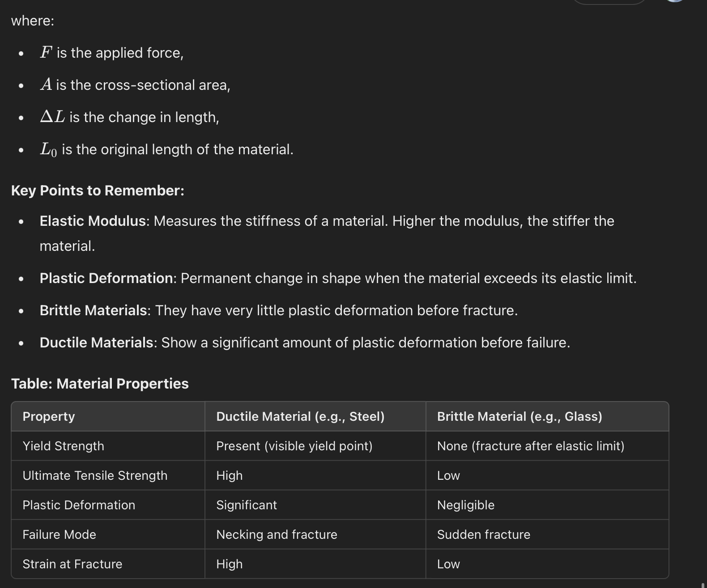Click the 'Strain at Fracture' row label
The height and width of the screenshot is (588, 707).
(x=72, y=564)
